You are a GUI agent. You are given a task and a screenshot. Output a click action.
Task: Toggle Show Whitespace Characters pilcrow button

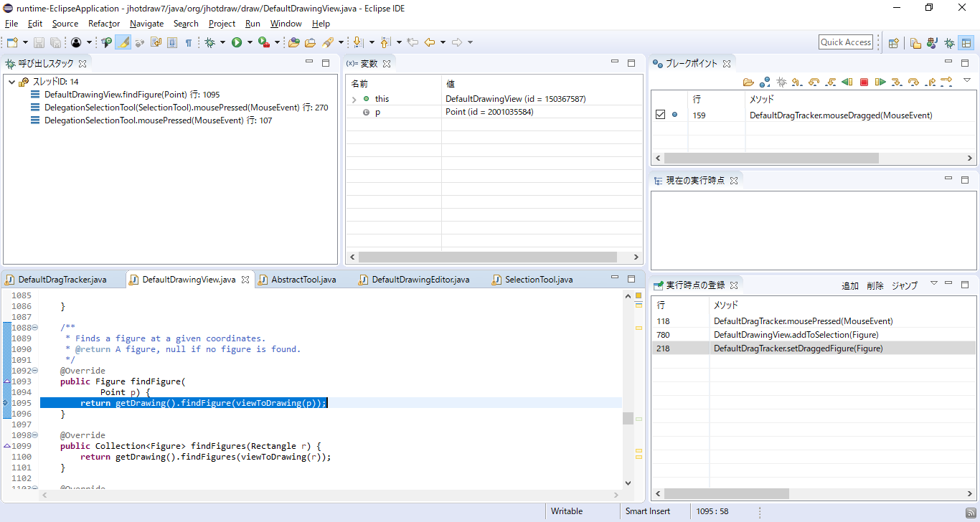pos(188,42)
